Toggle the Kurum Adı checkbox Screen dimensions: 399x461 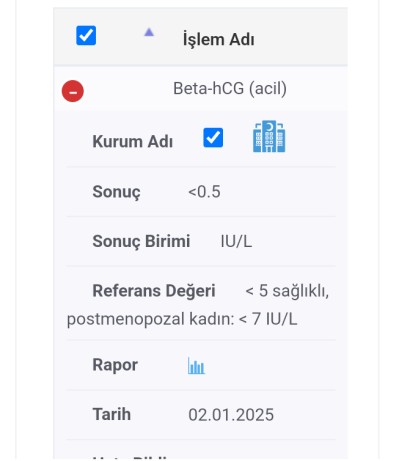pos(213,137)
